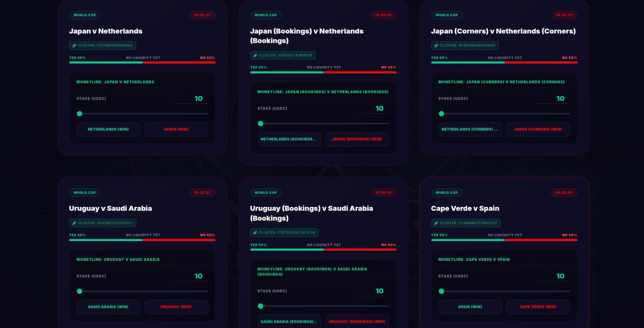The width and height of the screenshot is (644, 328).
Task: Edit the stake amount for Japan v Netherlands
Action: (x=191, y=99)
